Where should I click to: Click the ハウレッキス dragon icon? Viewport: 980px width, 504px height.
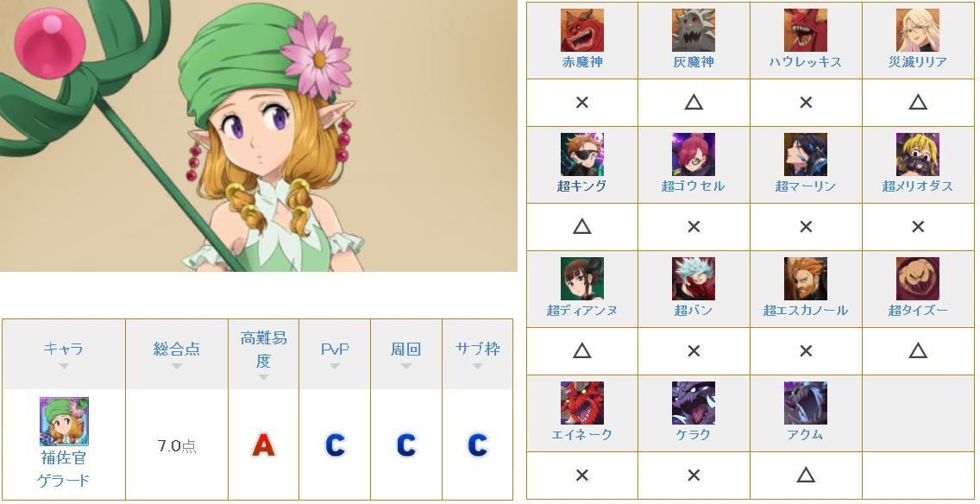tap(806, 30)
